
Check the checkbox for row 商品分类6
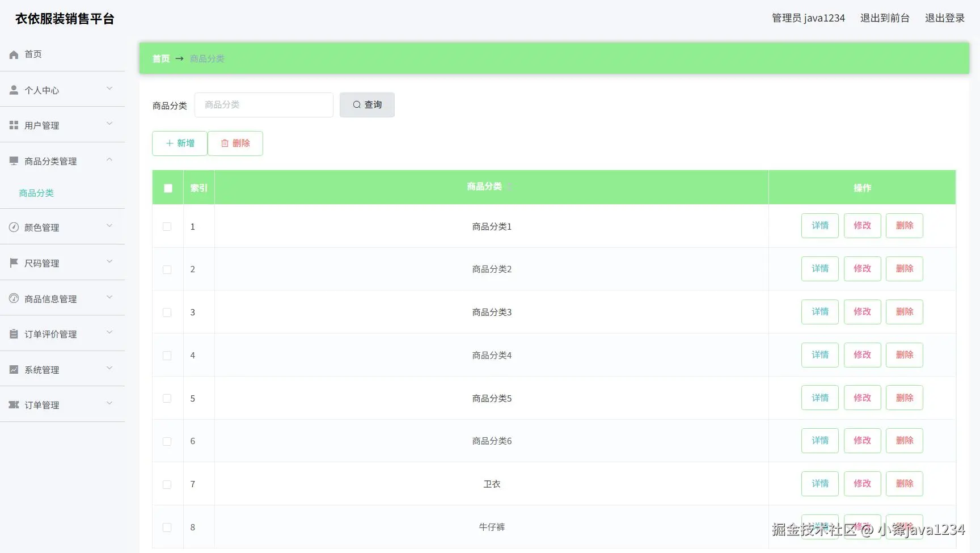tap(167, 441)
